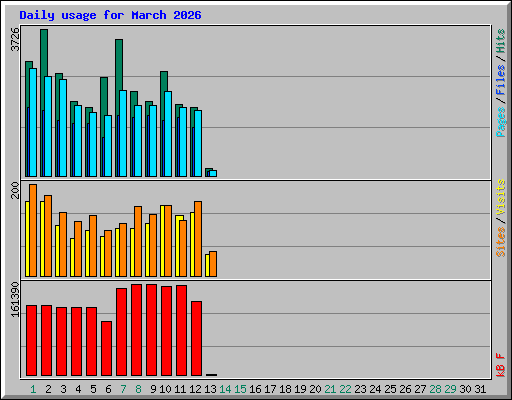The image size is (512, 400).
Task: Select day 11 label on the x-axis
Action: 180,389
